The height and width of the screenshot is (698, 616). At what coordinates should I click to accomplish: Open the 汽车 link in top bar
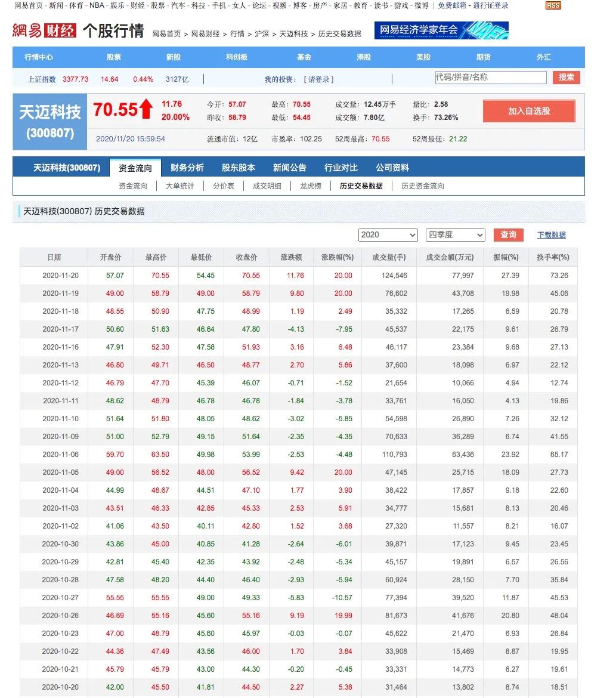point(178,5)
